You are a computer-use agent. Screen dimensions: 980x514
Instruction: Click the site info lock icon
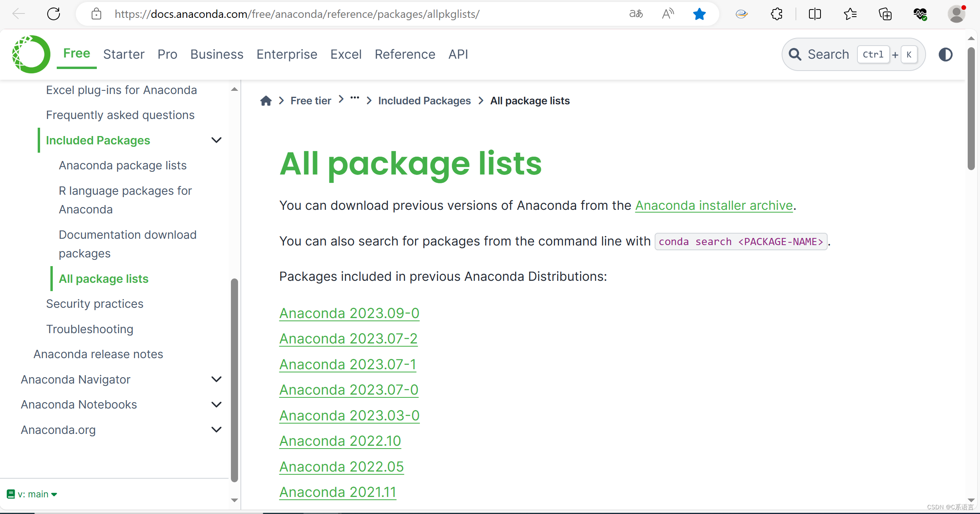coord(96,14)
